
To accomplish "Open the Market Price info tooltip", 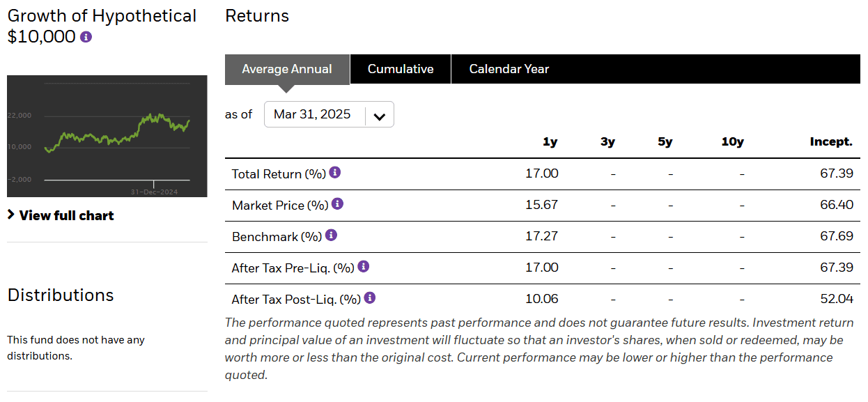I will [338, 203].
